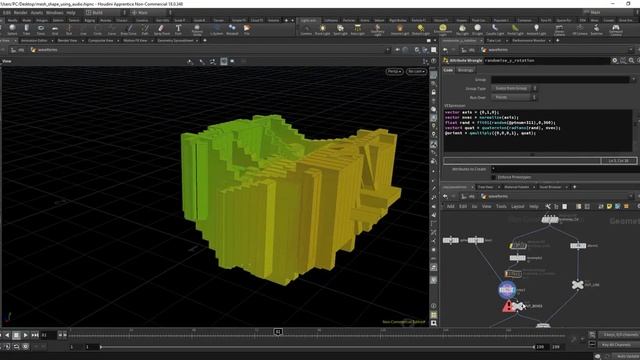
Task: Select the Torus shelf tool
Action: click(41, 29)
